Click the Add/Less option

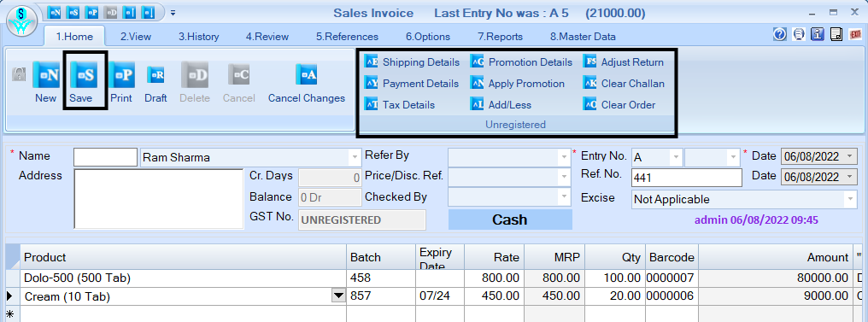[x=501, y=104]
